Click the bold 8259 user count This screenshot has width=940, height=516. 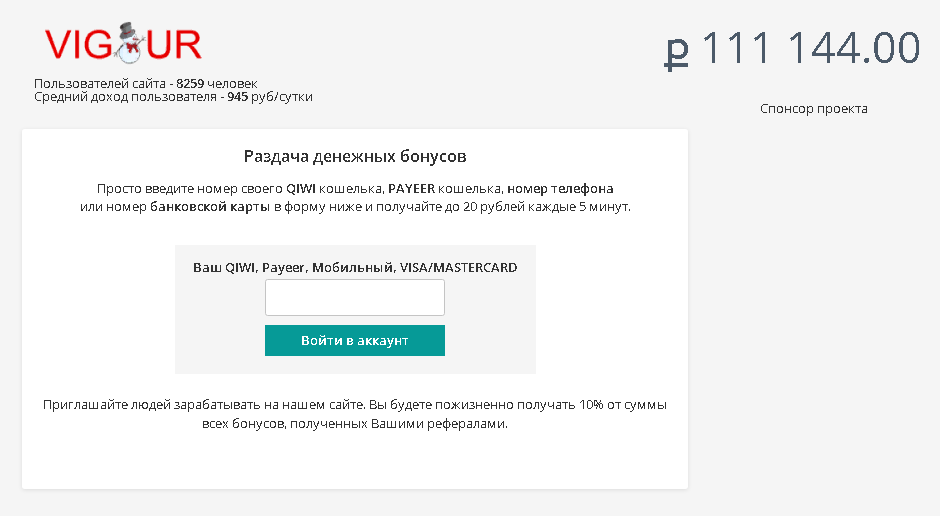click(x=190, y=83)
